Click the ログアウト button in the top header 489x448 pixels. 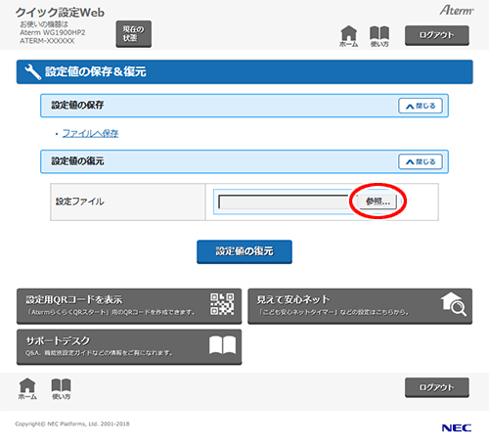click(x=437, y=35)
